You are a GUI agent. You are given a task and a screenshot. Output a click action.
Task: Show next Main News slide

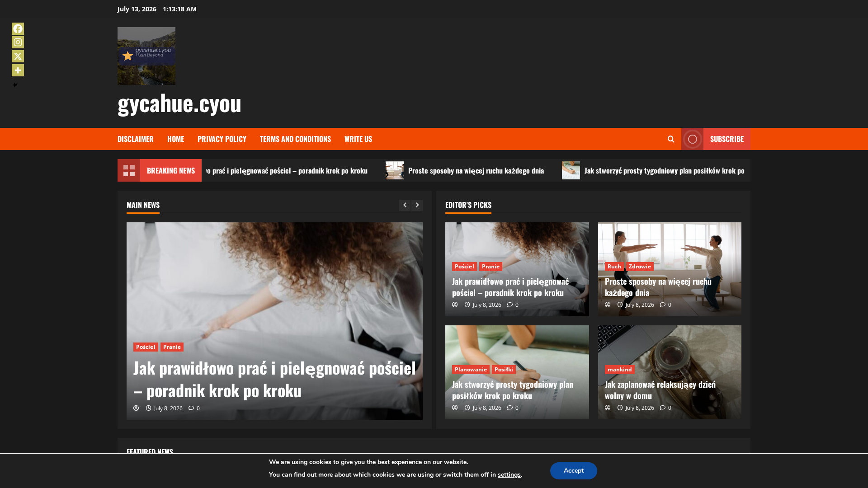pos(417,205)
